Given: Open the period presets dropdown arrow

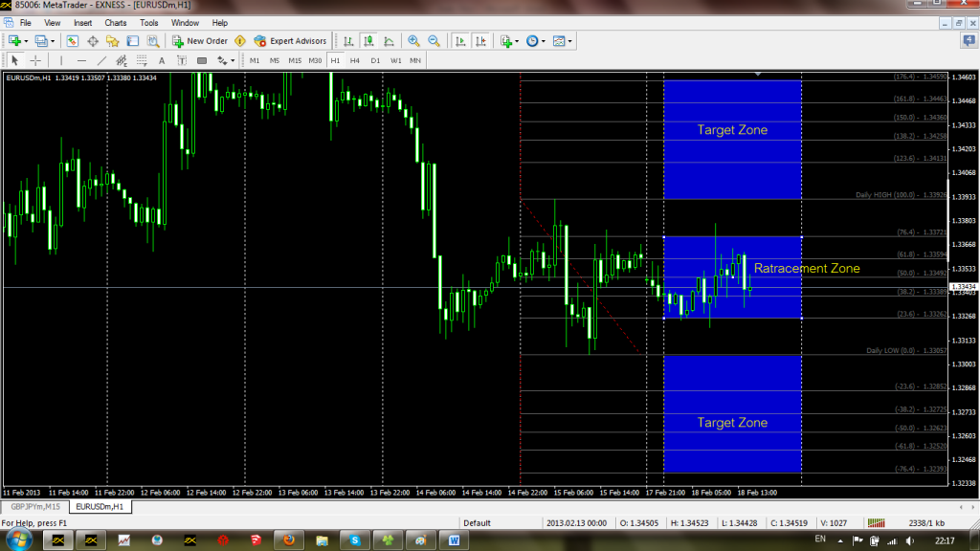Looking at the screenshot, I should pos(542,40).
